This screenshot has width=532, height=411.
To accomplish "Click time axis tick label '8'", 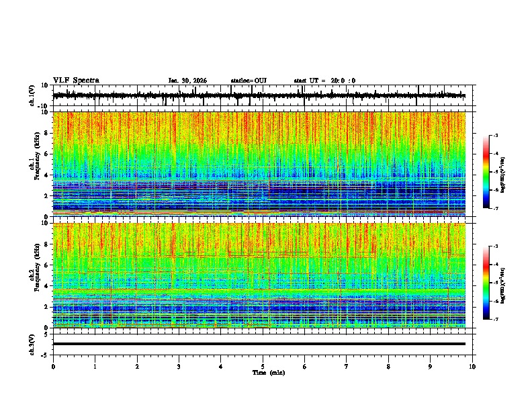I will pos(388,367).
